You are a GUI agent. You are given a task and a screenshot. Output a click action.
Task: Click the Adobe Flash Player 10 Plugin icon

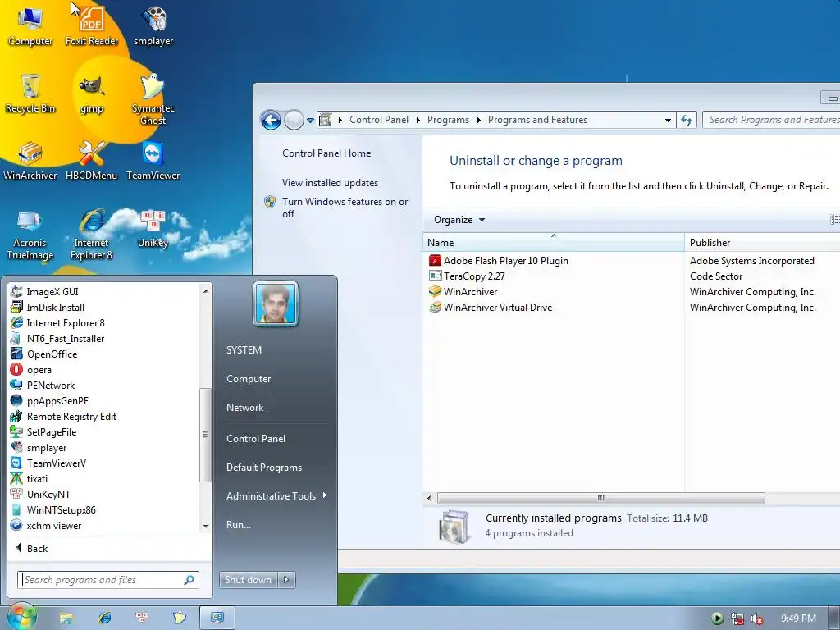point(435,260)
